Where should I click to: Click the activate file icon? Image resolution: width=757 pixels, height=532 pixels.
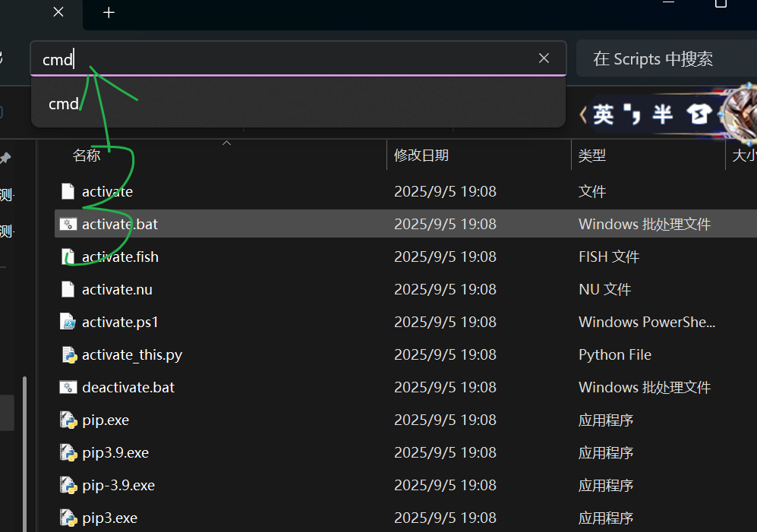click(x=68, y=192)
